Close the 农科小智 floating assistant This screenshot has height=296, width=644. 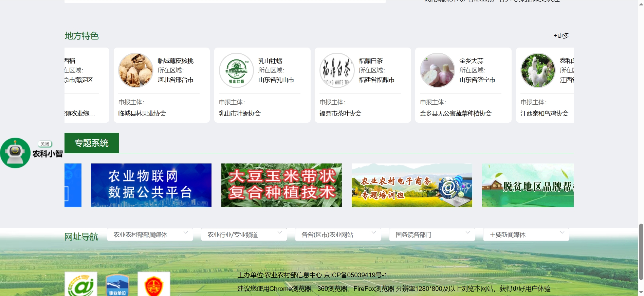[45, 144]
